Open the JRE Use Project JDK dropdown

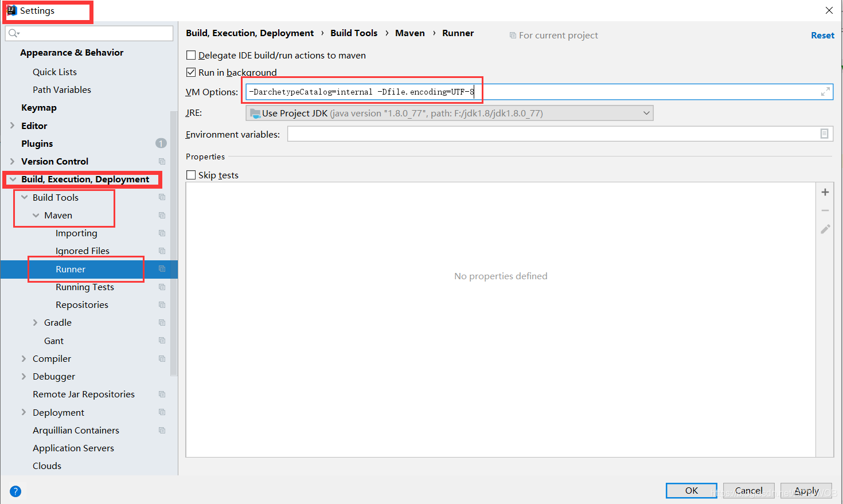tap(450, 113)
